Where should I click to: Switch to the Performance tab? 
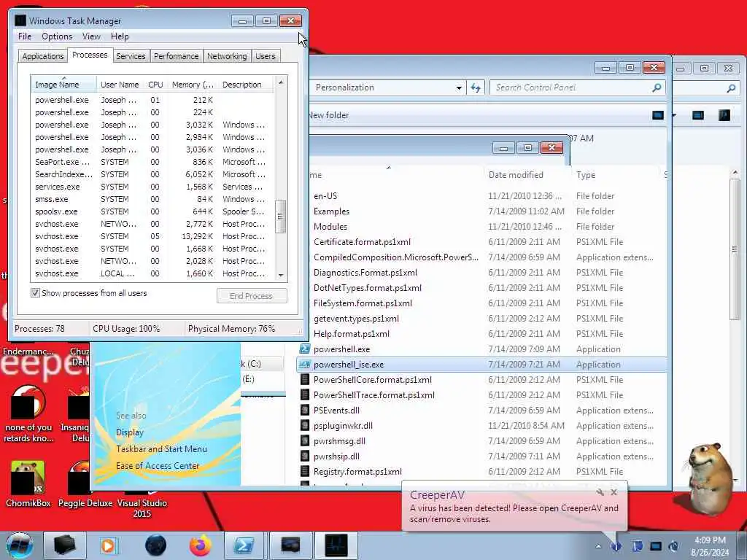pyautogui.click(x=176, y=56)
